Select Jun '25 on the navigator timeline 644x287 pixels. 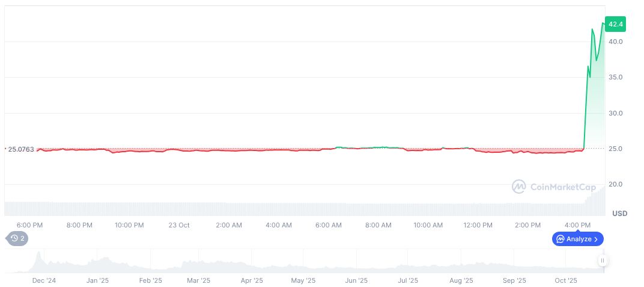[x=356, y=280]
